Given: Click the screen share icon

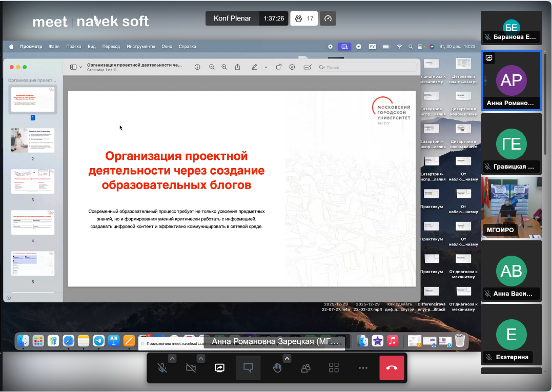Looking at the screenshot, I should point(220,368).
